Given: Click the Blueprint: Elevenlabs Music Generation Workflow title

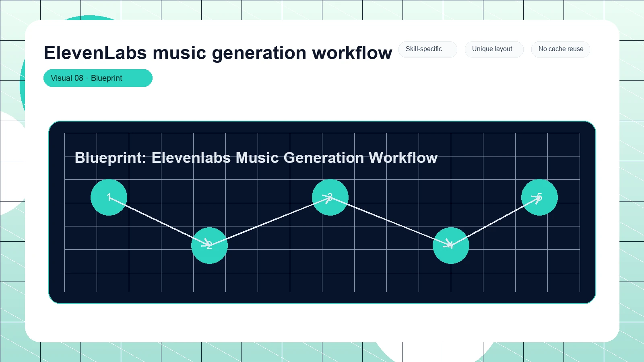Looking at the screenshot, I should click(256, 158).
